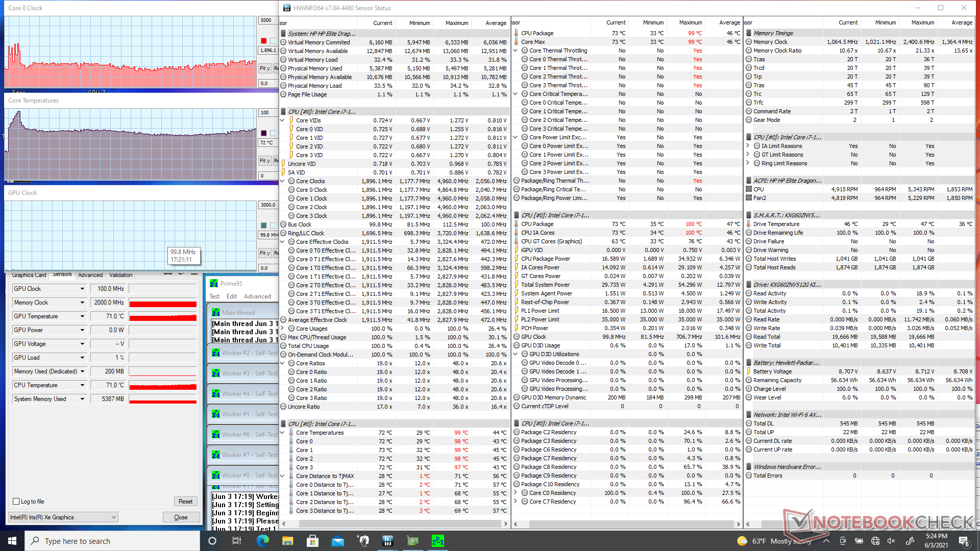Open Prime95 Edit menu

point(231,296)
